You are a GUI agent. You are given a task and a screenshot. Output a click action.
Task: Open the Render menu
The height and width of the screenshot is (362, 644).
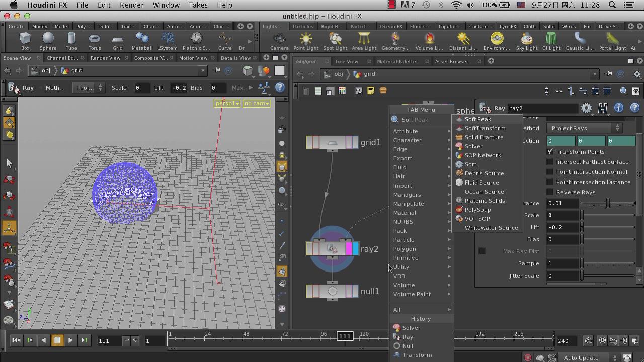(x=132, y=5)
